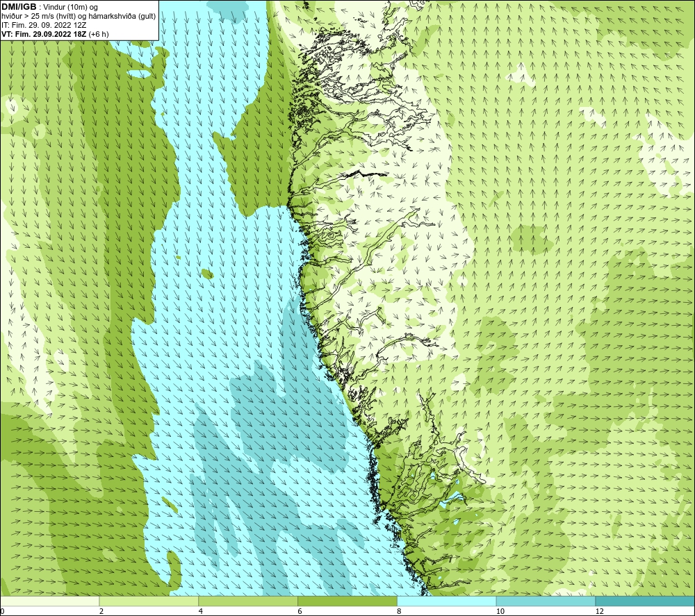Select the light green 2–4 m/s color bar segment

pyautogui.click(x=149, y=601)
